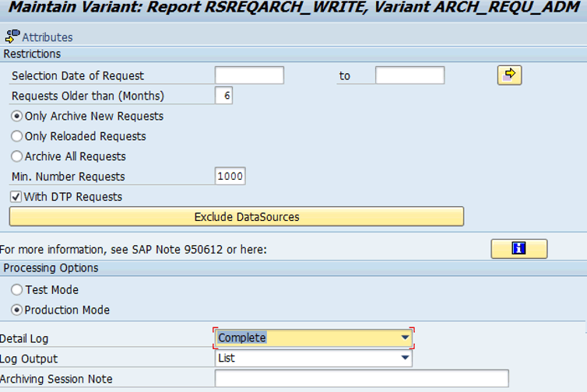Click the Attributes toolbar label
This screenshot has width=587, height=392.
tap(47, 37)
